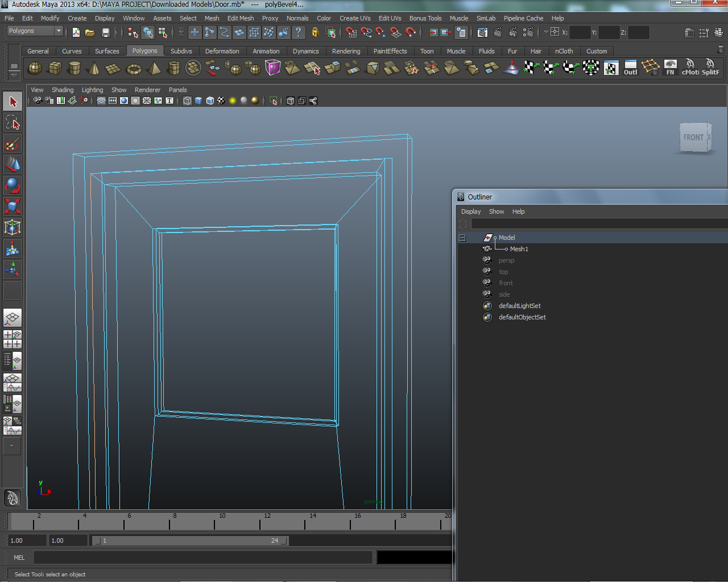The height and width of the screenshot is (582, 728).
Task: Toggle wireframe display in the viewport toolbar
Action: 187,101
